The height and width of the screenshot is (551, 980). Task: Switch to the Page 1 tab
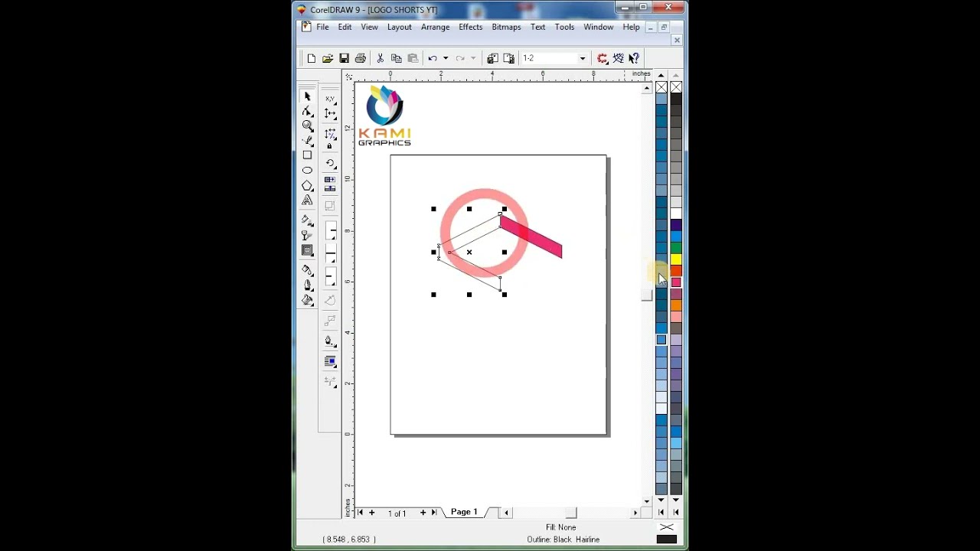[464, 512]
